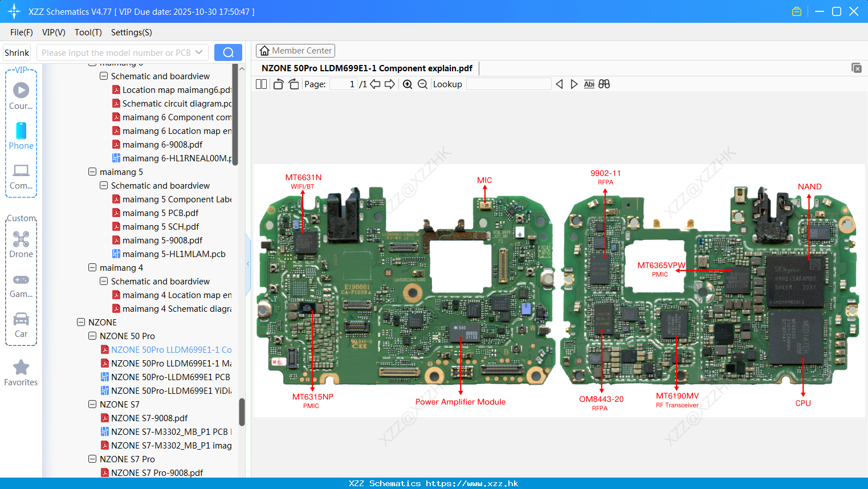868x489 pixels.
Task: Find next lookup result triangle
Action: point(574,84)
